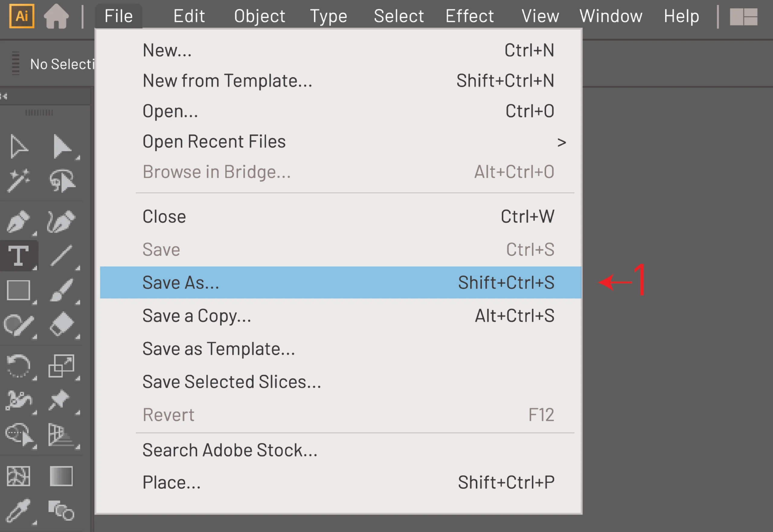
Task: Open the workspace layout switcher
Action: [744, 17]
